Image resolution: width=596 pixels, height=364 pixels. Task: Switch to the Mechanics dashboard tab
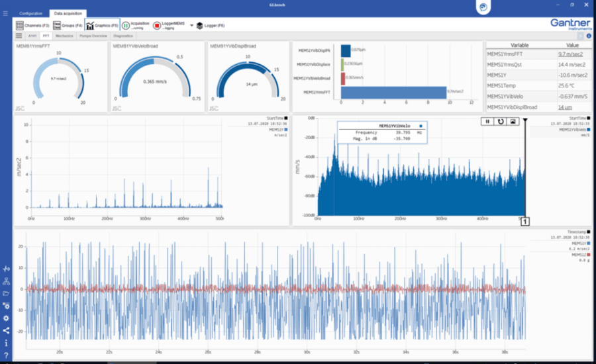click(64, 36)
